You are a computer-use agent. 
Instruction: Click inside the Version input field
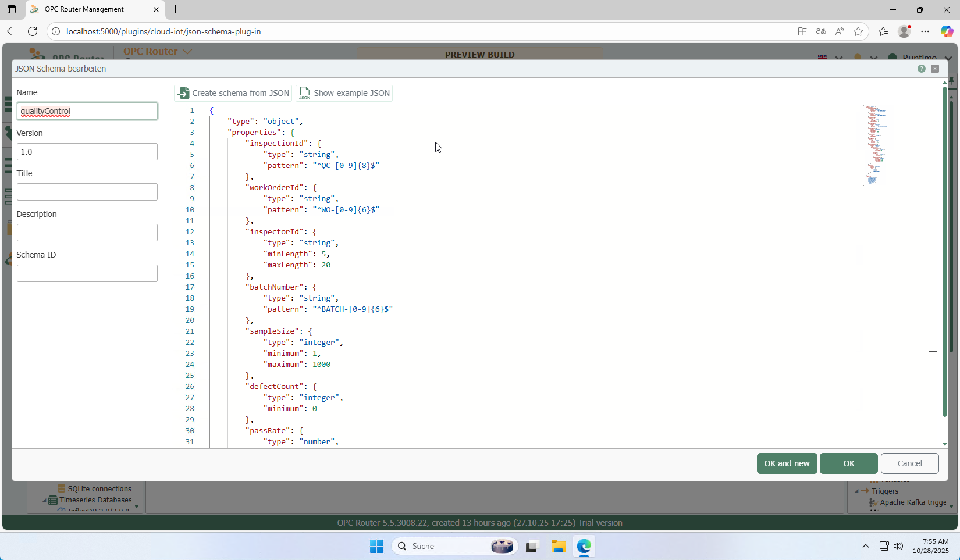(87, 152)
